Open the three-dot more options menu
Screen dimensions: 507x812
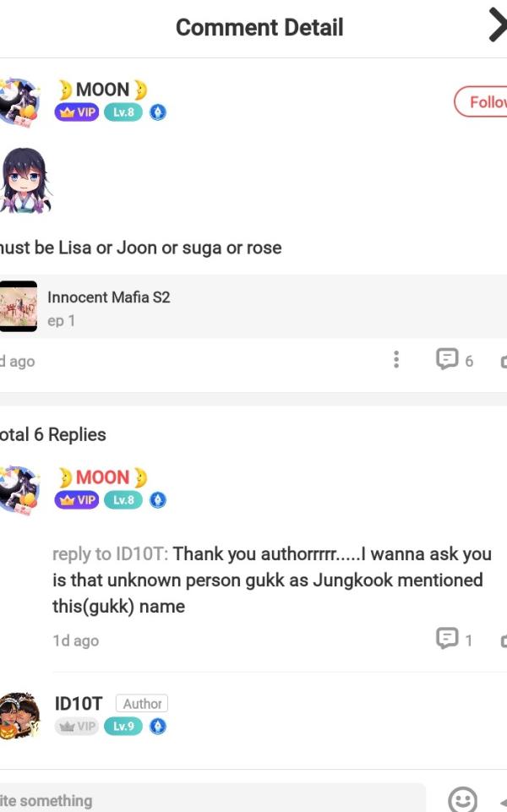click(395, 360)
